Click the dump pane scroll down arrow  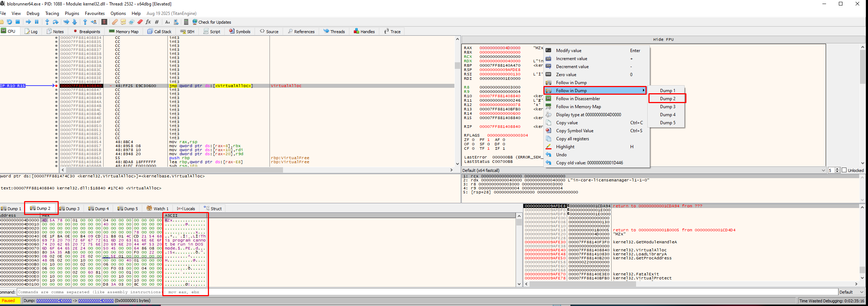[519, 284]
